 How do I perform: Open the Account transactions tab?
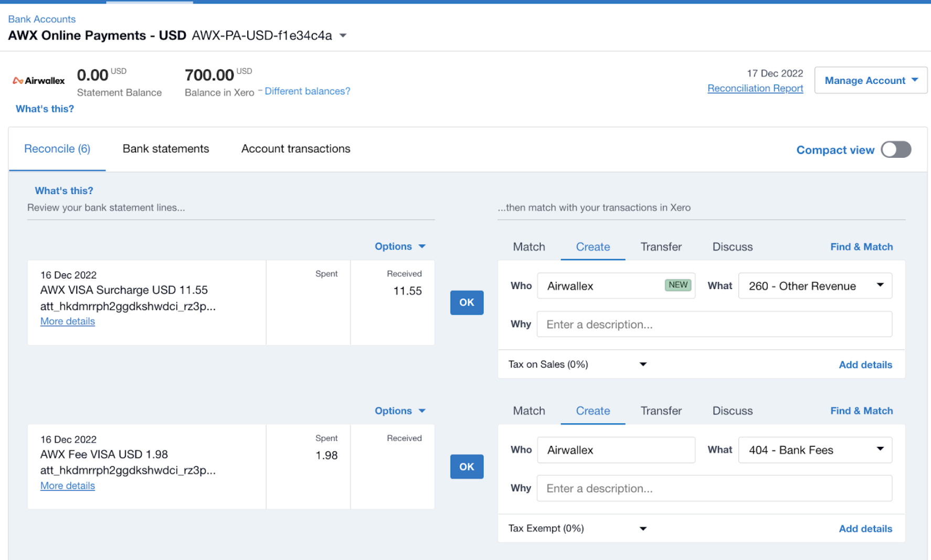(x=295, y=149)
